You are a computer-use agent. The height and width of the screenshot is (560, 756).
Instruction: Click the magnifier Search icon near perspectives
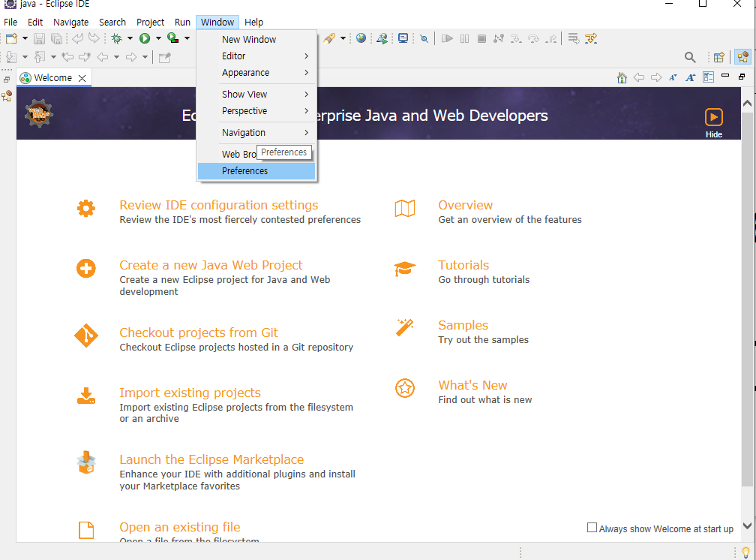(690, 58)
